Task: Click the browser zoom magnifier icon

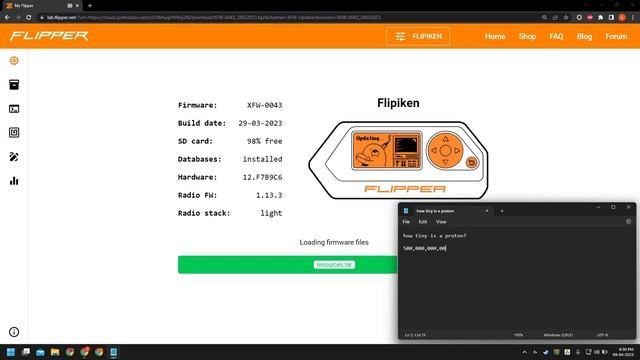Action: [544, 18]
